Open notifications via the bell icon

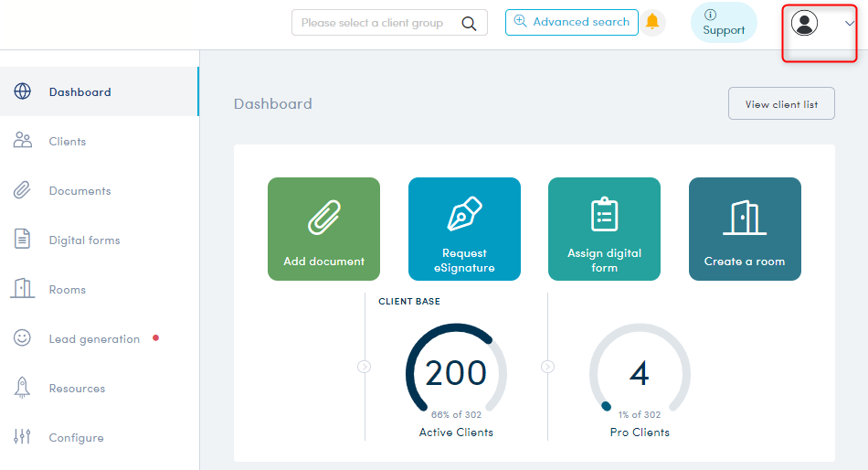(x=652, y=22)
